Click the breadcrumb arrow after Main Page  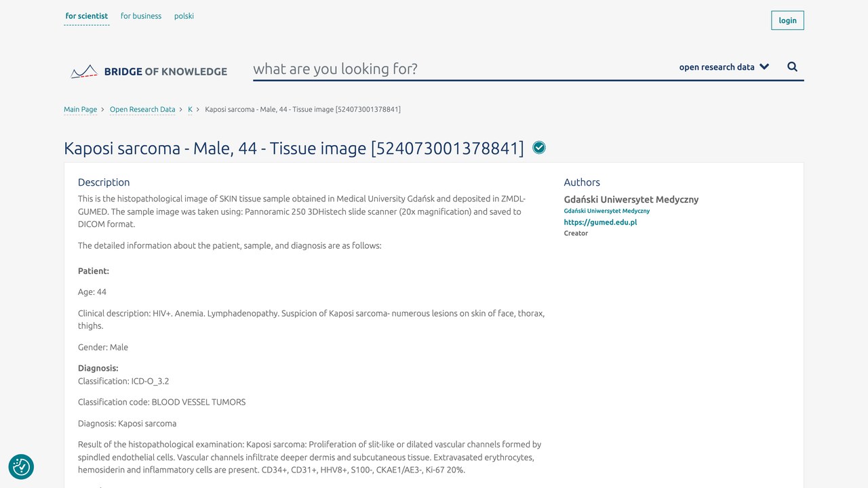[102, 109]
